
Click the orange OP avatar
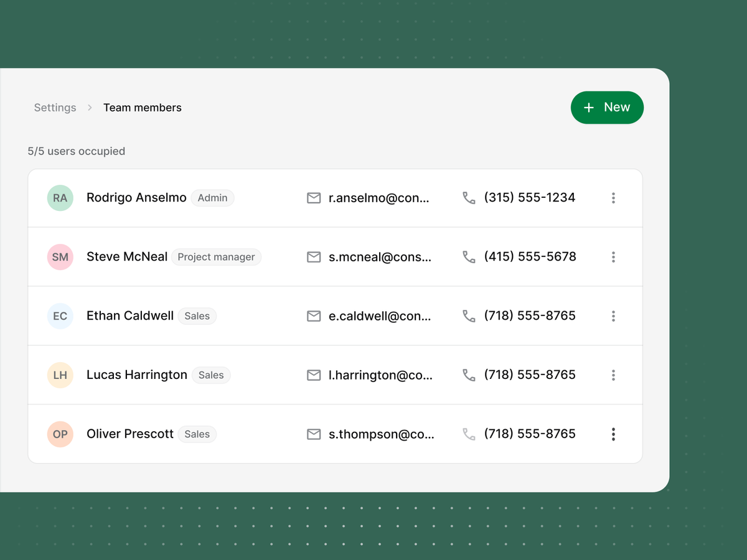[x=60, y=434]
